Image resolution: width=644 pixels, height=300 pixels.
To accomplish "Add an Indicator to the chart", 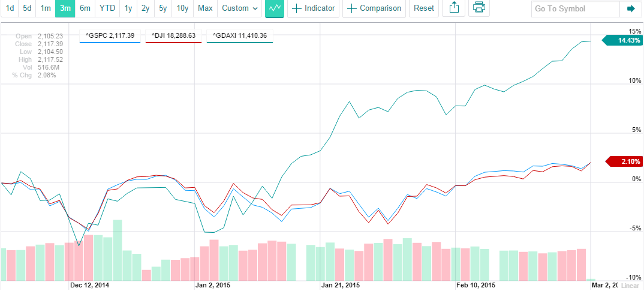I will 314,8.
